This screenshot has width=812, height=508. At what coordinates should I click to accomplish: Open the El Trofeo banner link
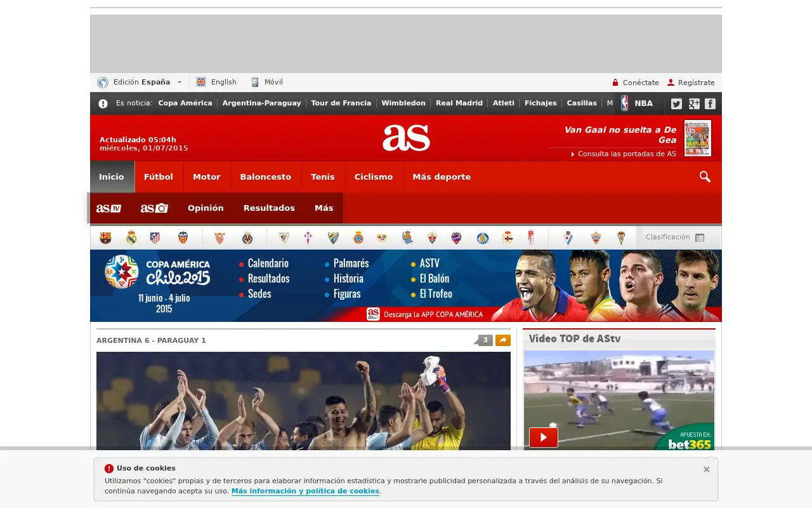436,294
